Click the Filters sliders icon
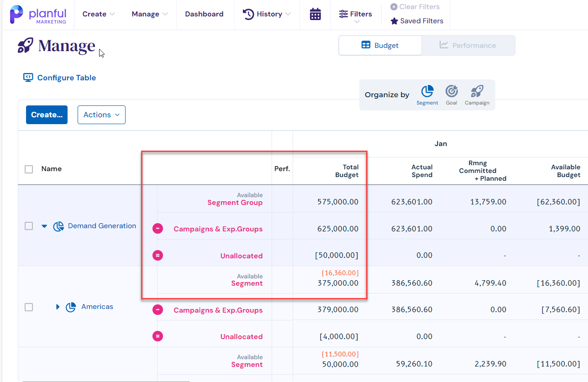This screenshot has width=588, height=382. 343,14
